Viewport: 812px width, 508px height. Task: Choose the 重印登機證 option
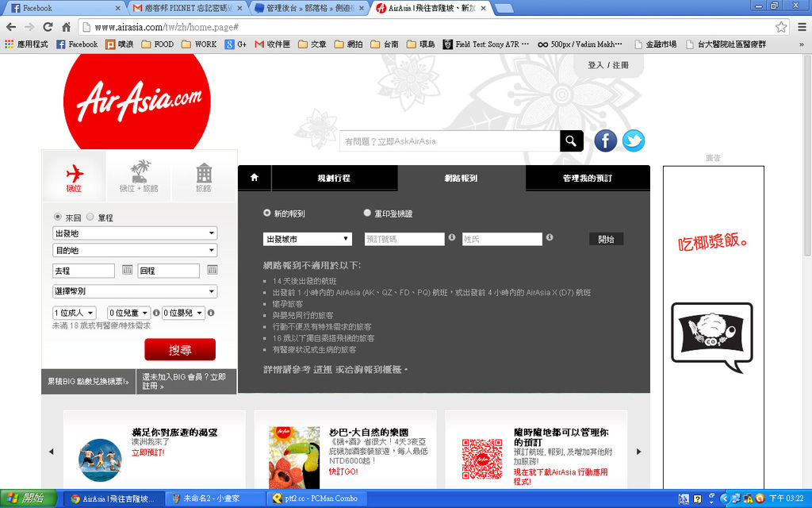(x=367, y=213)
